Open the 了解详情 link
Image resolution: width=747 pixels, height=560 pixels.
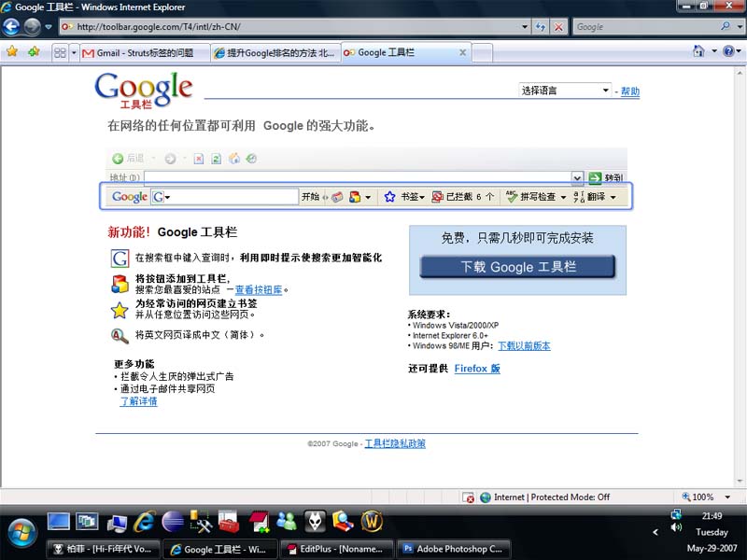138,401
